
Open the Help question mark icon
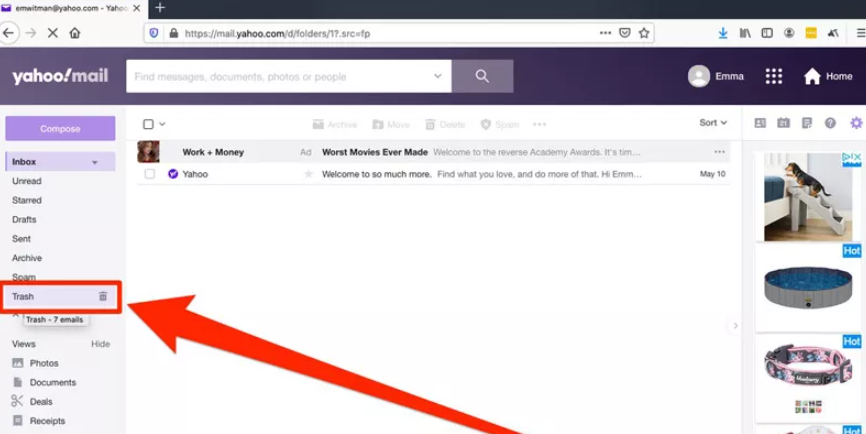click(830, 123)
